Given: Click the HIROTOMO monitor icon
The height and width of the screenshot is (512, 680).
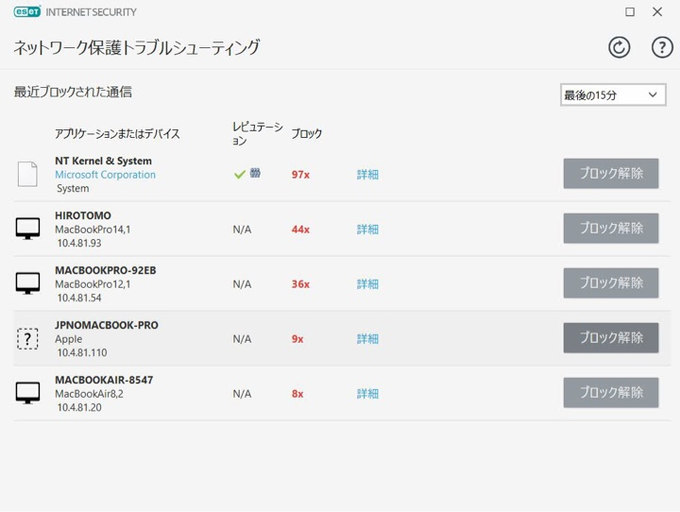Looking at the screenshot, I should pyautogui.click(x=28, y=228).
